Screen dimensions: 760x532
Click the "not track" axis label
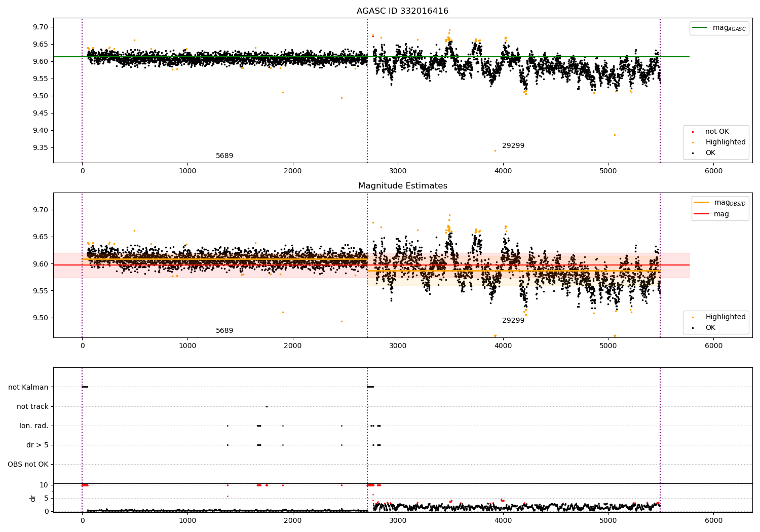pos(32,406)
